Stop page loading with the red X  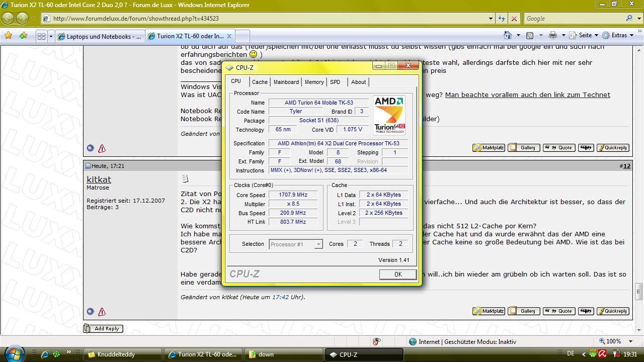tap(514, 18)
